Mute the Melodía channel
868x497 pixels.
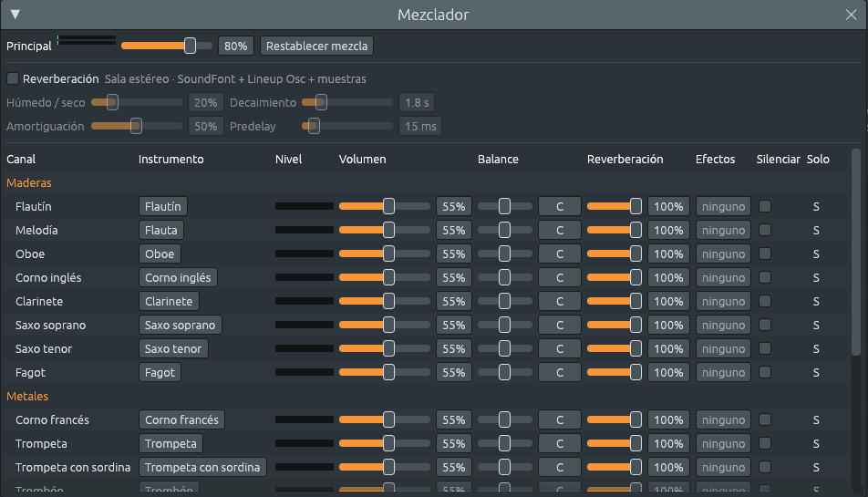pyautogui.click(x=764, y=230)
